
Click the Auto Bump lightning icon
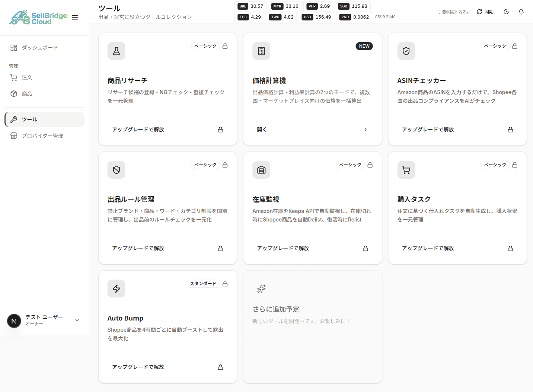117,289
